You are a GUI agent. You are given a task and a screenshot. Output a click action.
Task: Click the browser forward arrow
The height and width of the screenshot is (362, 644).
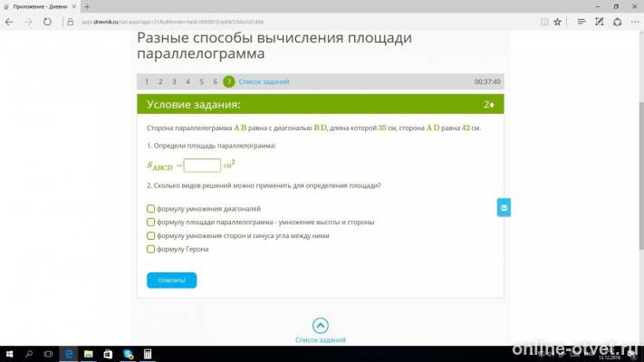coord(28,22)
